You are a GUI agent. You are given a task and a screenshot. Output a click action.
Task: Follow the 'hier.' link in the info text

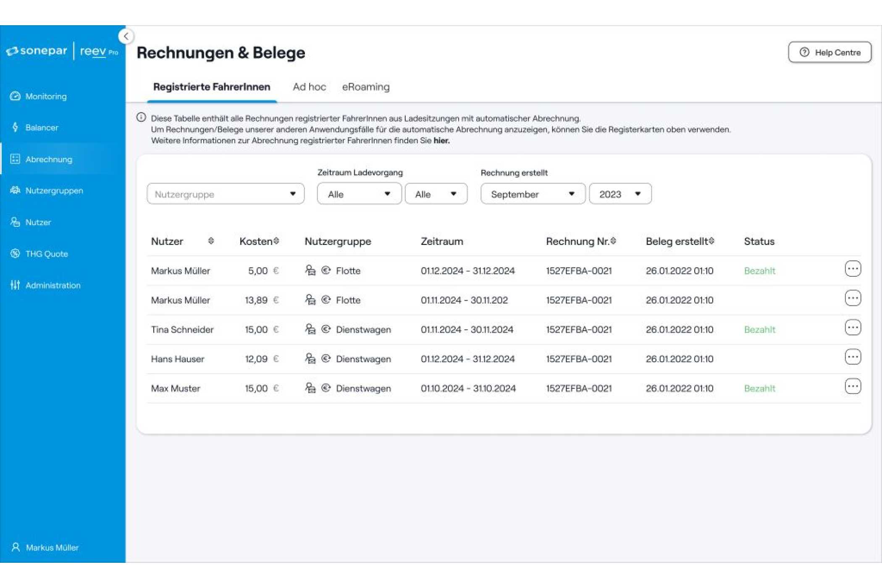click(441, 141)
